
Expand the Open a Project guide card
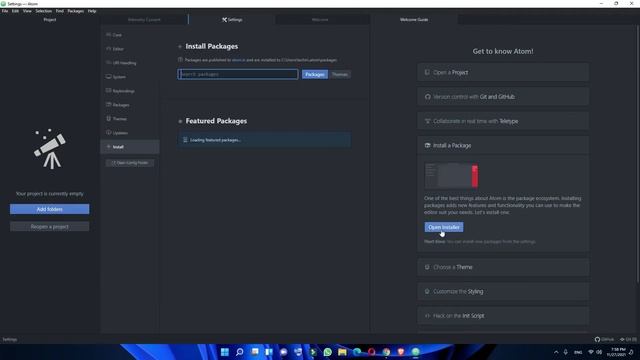503,72
